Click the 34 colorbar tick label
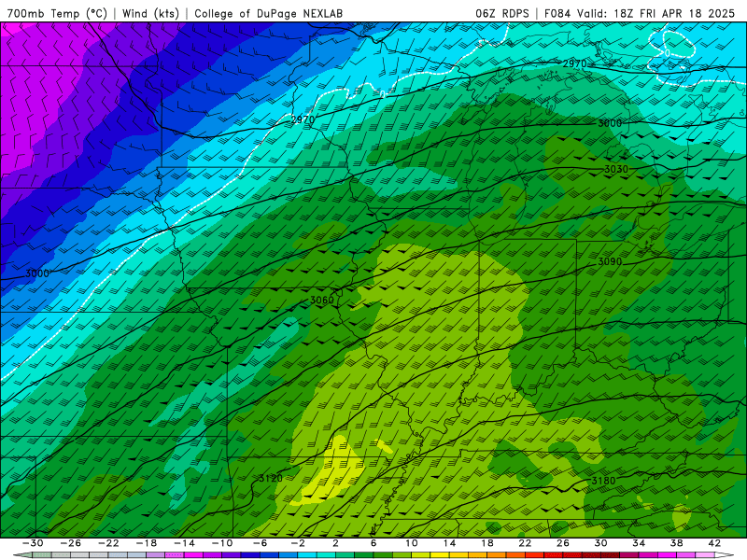The image size is (747, 560). tap(639, 543)
